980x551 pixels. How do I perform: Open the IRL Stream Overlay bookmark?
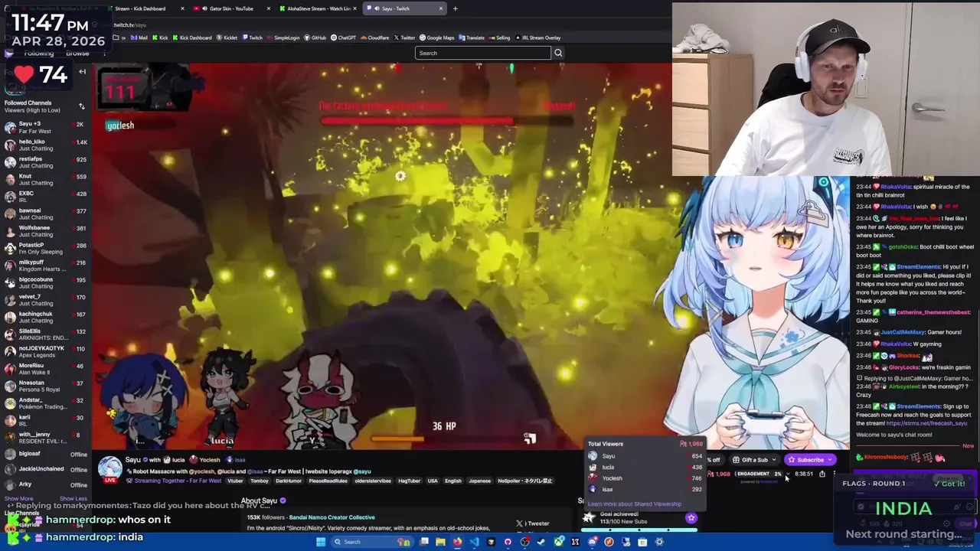point(537,37)
